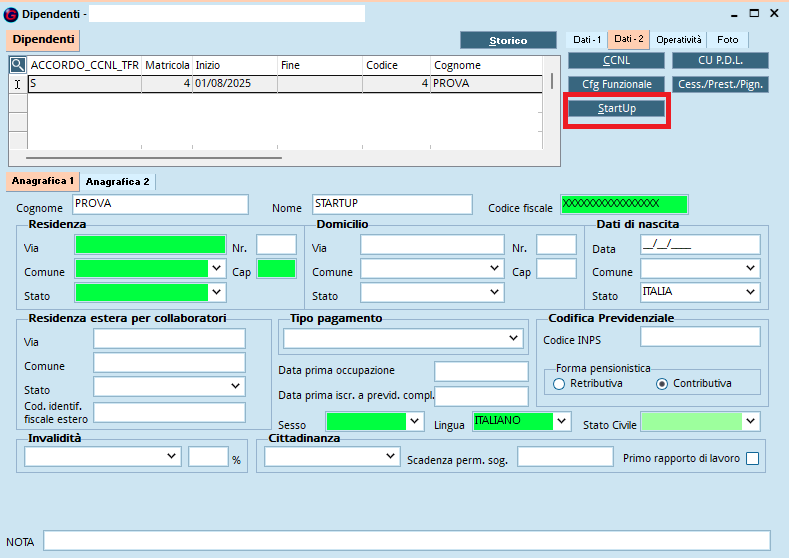Select the PROVA cell in the grid

click(x=487, y=84)
